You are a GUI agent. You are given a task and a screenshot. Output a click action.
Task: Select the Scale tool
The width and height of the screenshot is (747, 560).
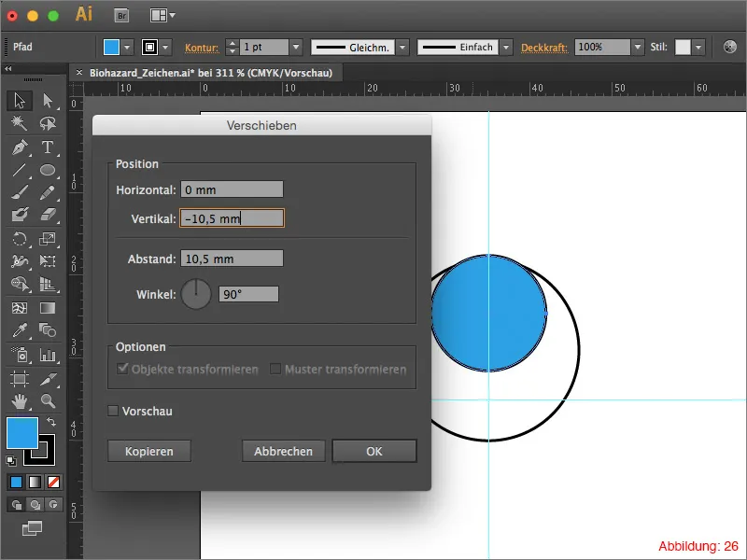(x=48, y=239)
